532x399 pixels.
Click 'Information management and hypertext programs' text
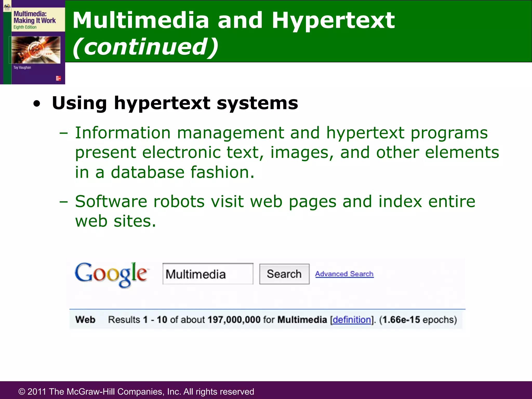click(281, 133)
